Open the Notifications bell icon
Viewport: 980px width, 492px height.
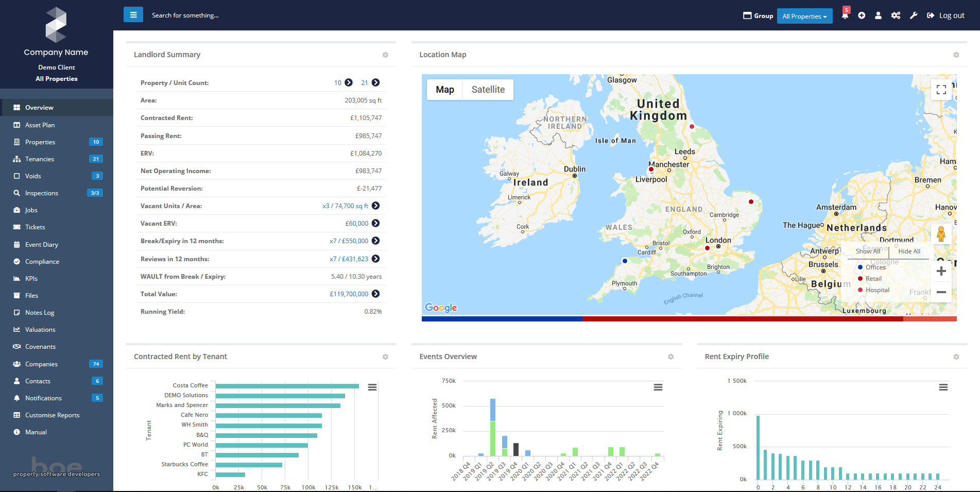tap(845, 15)
